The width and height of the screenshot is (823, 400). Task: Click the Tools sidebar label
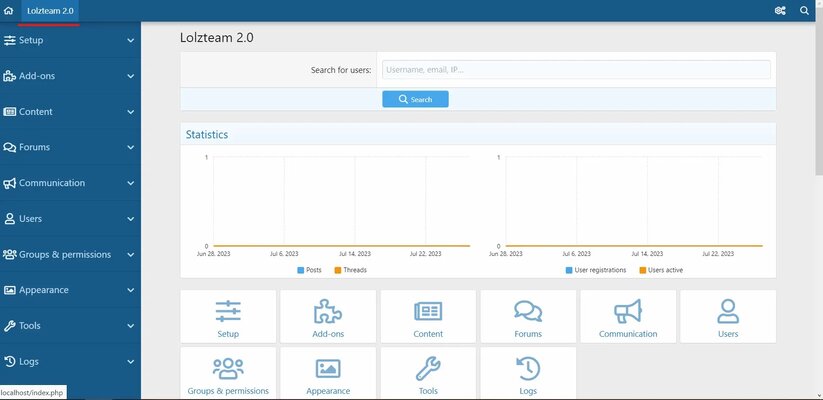pos(29,326)
